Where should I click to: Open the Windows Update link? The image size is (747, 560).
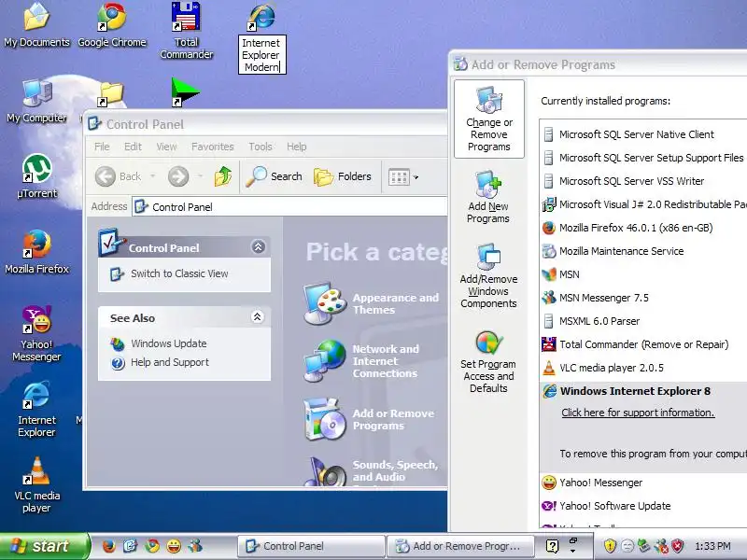[x=169, y=343]
